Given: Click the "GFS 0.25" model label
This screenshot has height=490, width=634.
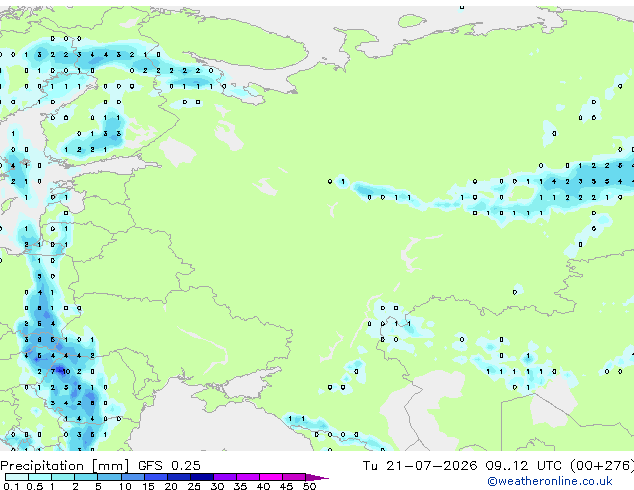Looking at the screenshot, I should pos(169,466).
